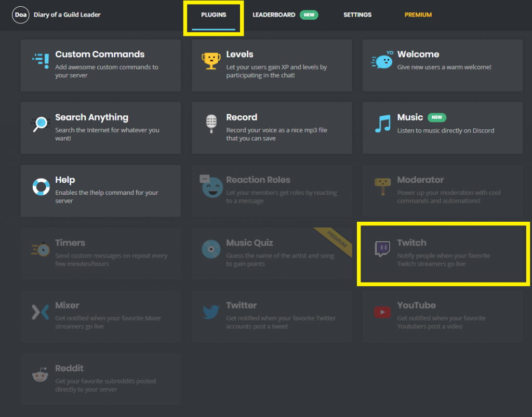Open the Premium tab
The width and height of the screenshot is (532, 417).
pyautogui.click(x=418, y=15)
